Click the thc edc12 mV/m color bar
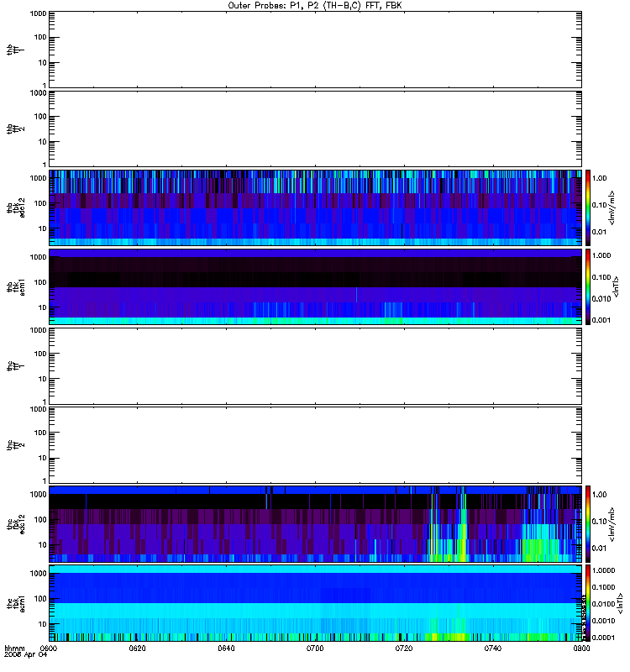This screenshot has width=630, height=672. tap(588, 523)
